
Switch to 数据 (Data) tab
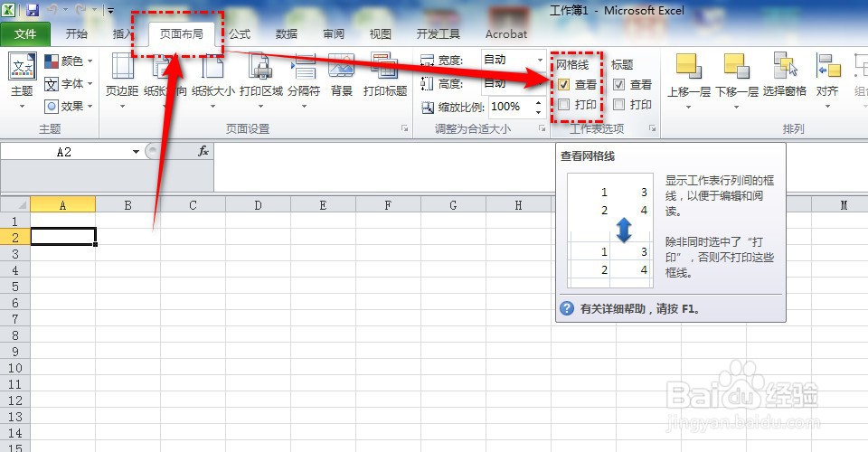tap(287, 33)
